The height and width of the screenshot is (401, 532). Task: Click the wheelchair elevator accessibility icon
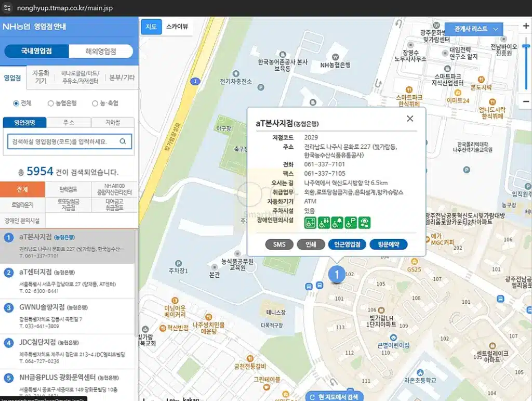pyautogui.click(x=310, y=223)
